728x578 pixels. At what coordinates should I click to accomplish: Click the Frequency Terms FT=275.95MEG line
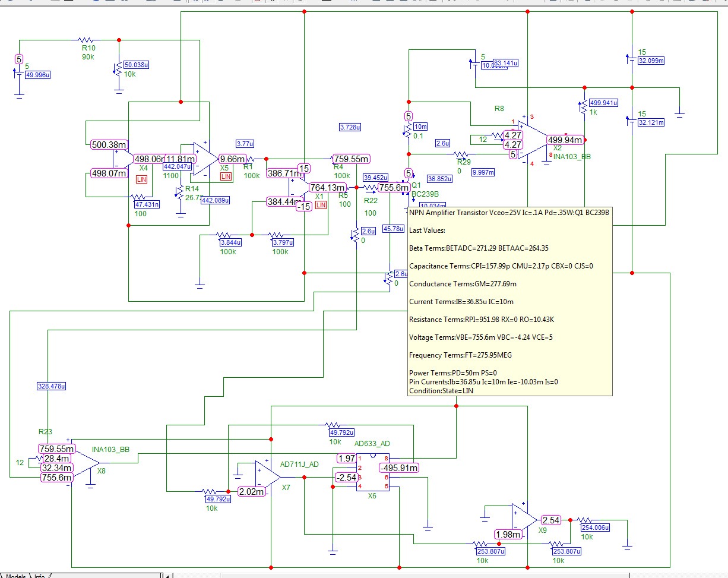pyautogui.click(x=461, y=355)
